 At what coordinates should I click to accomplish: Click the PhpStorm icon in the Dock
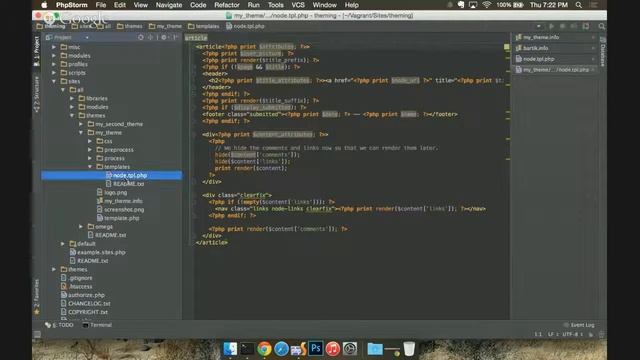pyautogui.click(x=298, y=349)
